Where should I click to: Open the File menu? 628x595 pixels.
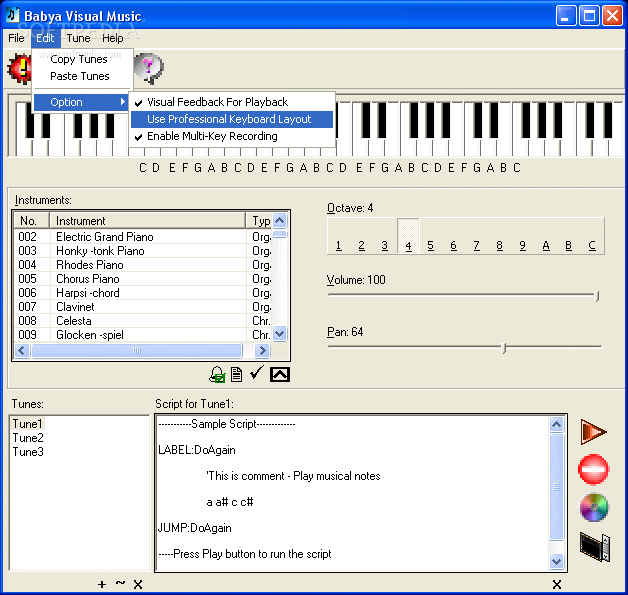[x=16, y=38]
